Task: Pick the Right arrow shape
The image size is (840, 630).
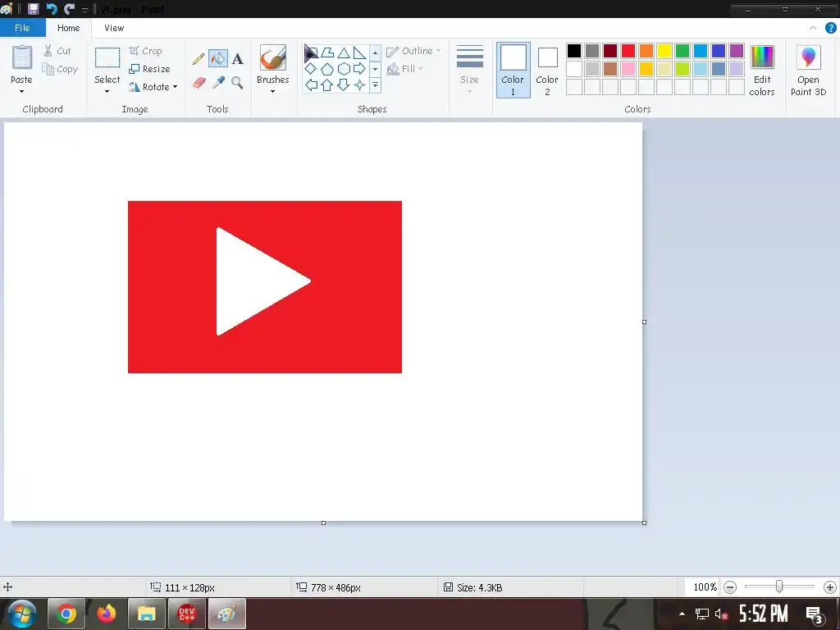Action: [359, 69]
